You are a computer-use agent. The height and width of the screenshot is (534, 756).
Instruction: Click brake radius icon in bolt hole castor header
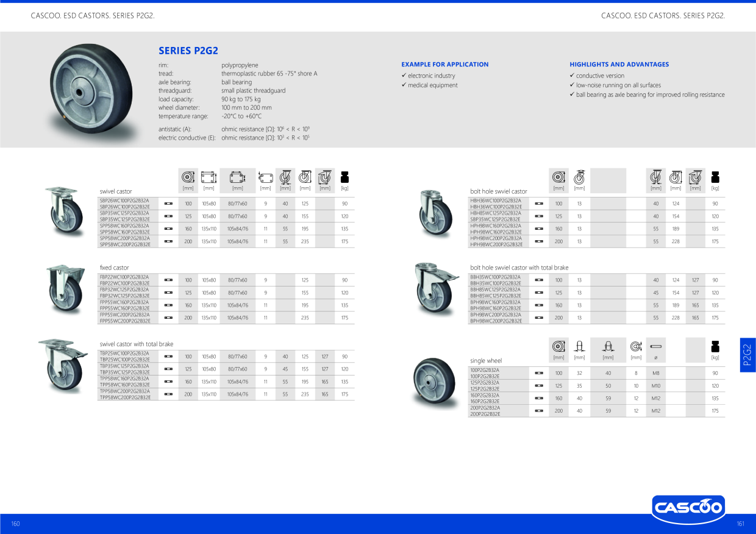coord(695,177)
